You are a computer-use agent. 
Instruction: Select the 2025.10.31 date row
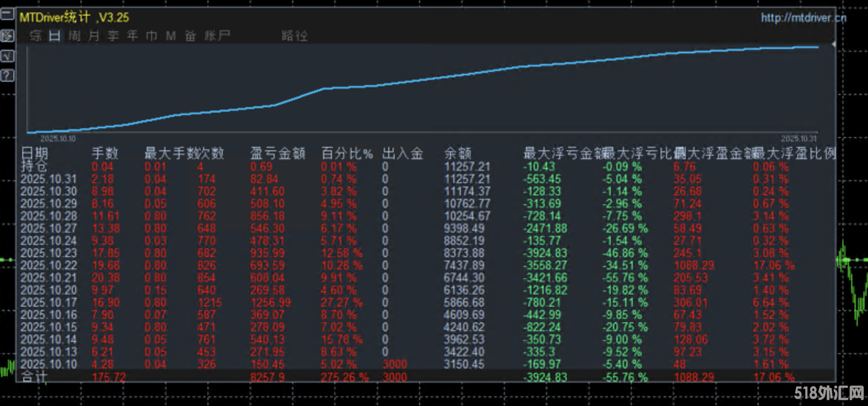[x=49, y=179]
